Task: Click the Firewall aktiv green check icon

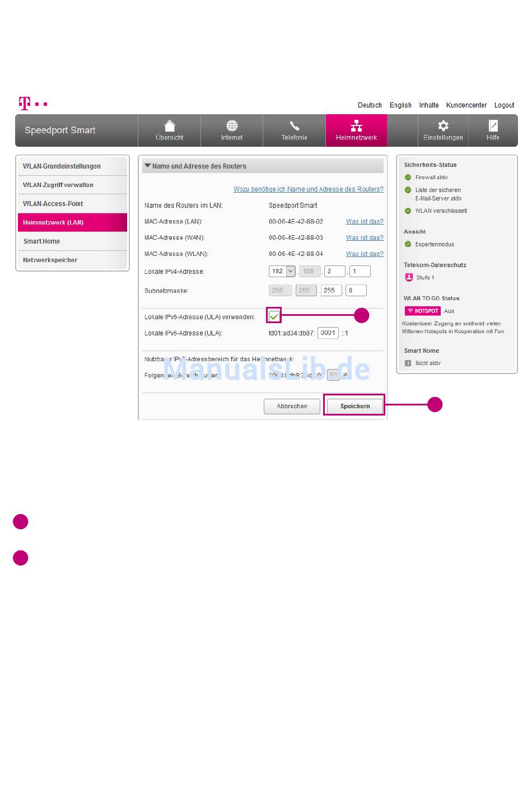Action: click(x=408, y=178)
